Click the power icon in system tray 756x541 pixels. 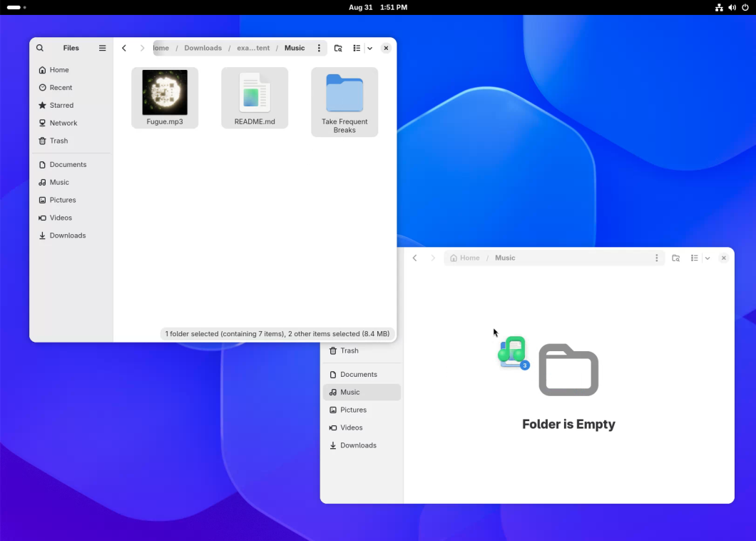(745, 7)
